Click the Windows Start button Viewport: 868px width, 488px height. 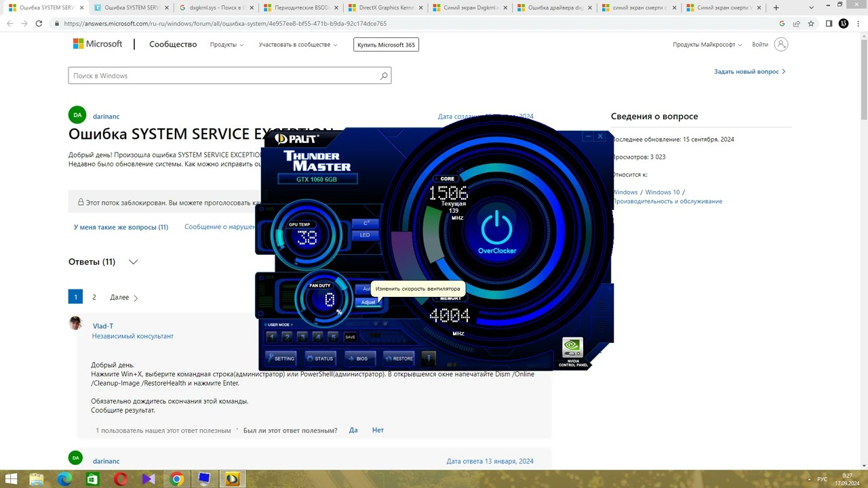pos(11,479)
